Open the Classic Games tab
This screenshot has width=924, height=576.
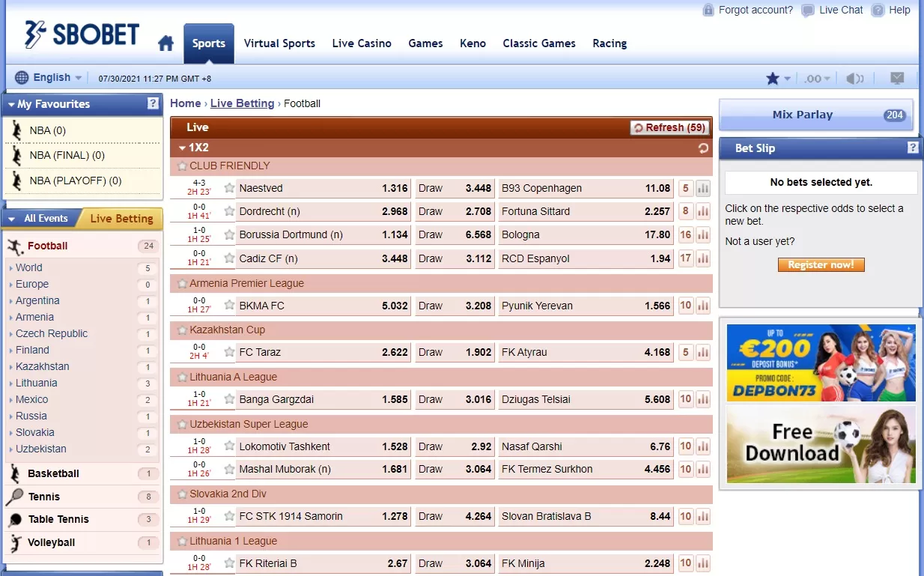click(x=539, y=43)
